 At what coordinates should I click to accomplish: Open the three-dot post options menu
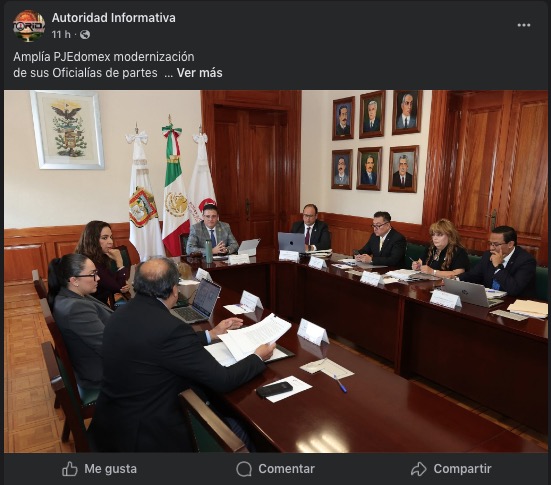524,25
